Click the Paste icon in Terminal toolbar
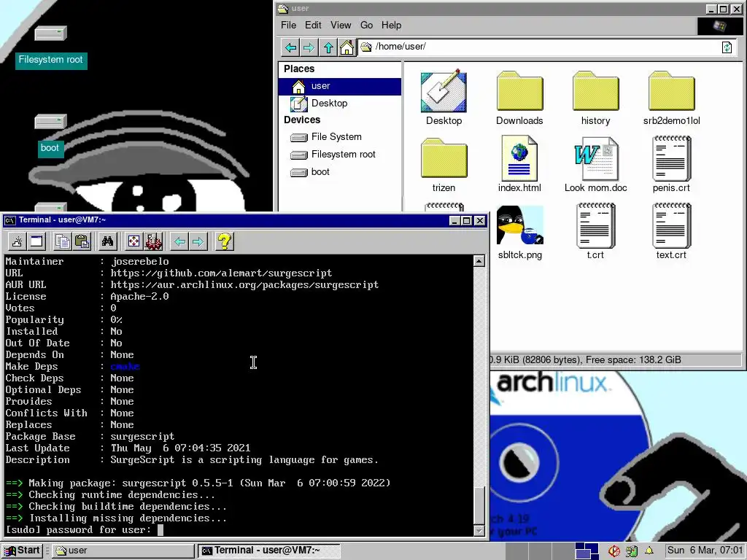Viewport: 747px width, 560px height. point(82,241)
